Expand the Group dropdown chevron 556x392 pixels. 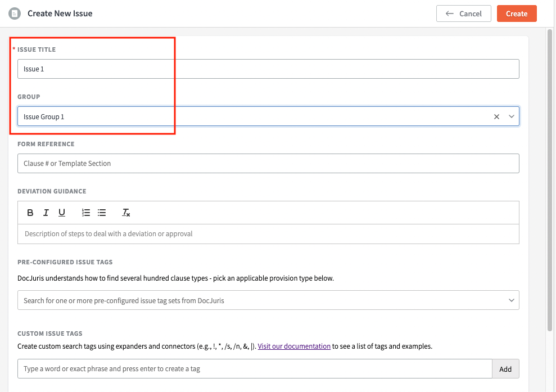(x=512, y=116)
